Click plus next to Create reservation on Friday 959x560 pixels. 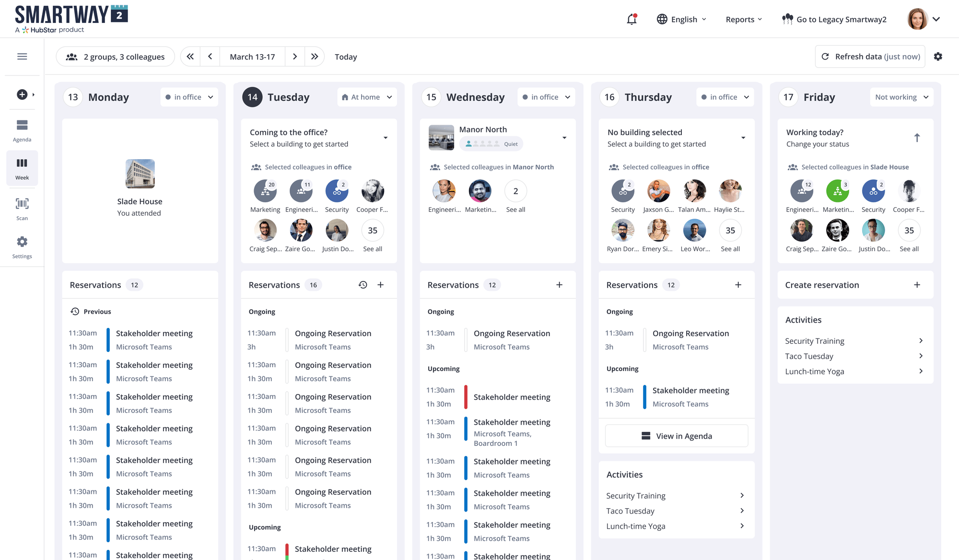click(917, 285)
